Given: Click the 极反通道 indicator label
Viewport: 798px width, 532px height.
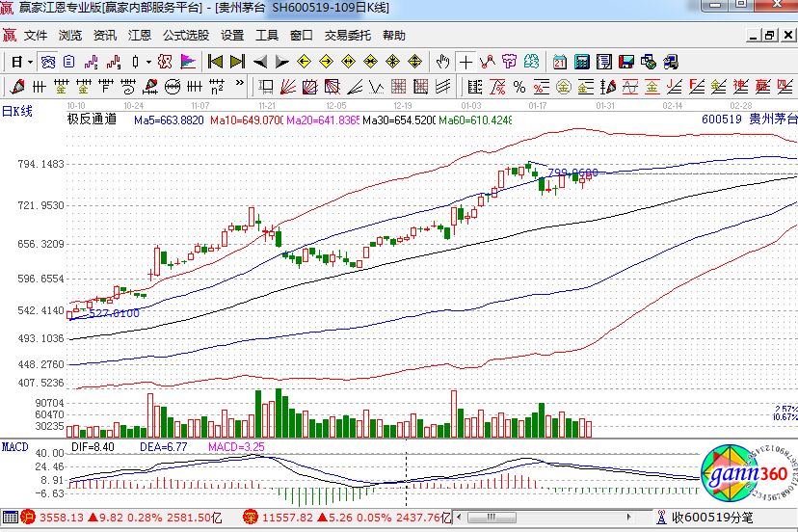Looking at the screenshot, I should pyautogui.click(x=92, y=120).
